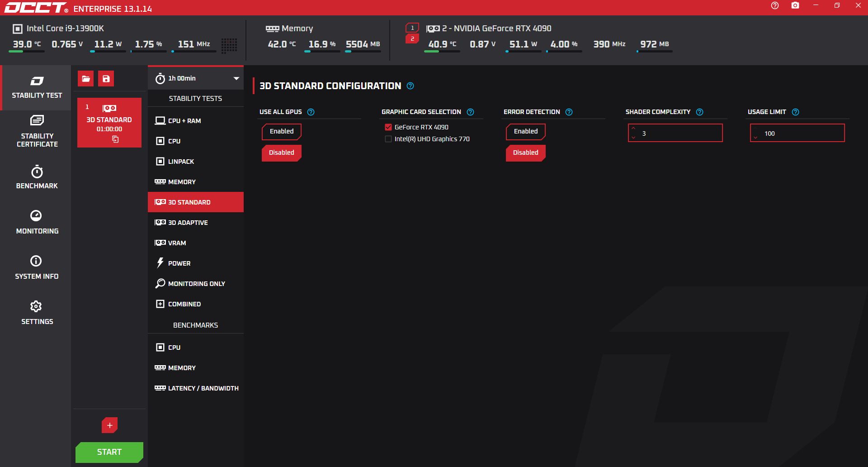Choose the Linpack stability test
868x467 pixels.
(196, 162)
